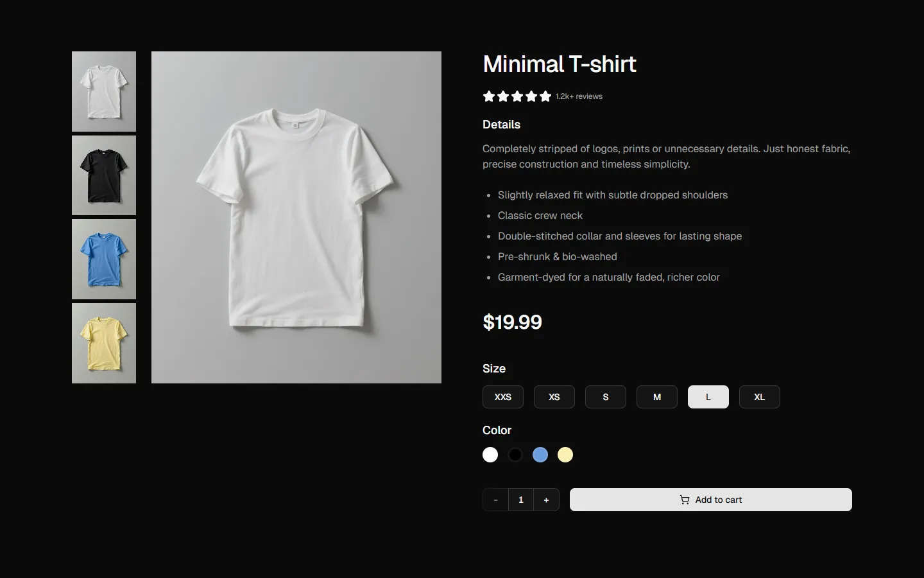Select the black color swatch

(515, 455)
